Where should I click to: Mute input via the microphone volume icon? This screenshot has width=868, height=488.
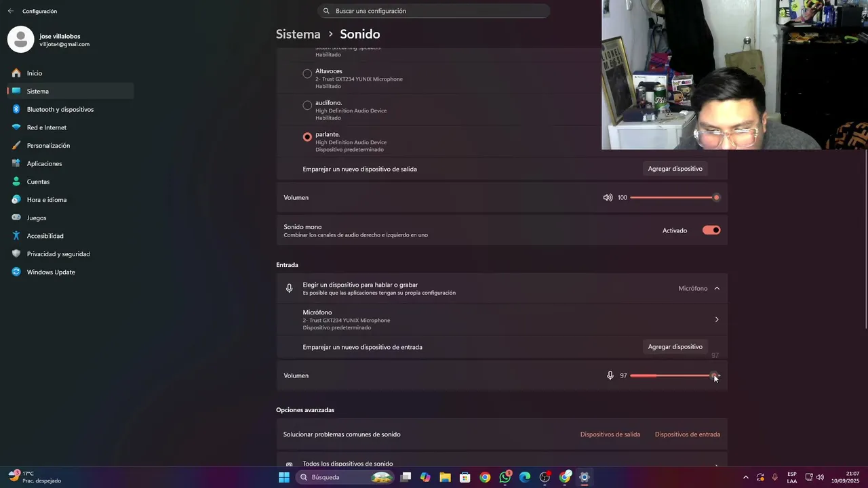click(610, 375)
